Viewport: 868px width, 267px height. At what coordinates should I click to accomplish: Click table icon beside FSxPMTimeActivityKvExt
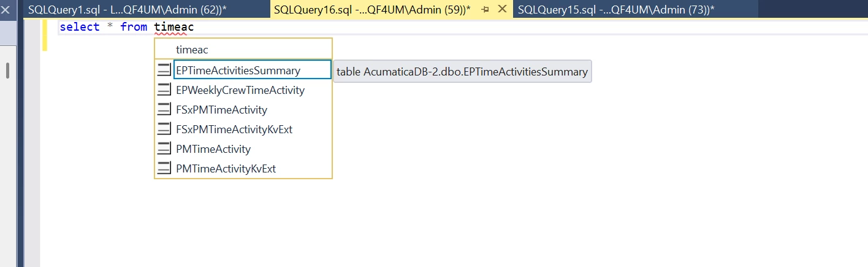[164, 130]
